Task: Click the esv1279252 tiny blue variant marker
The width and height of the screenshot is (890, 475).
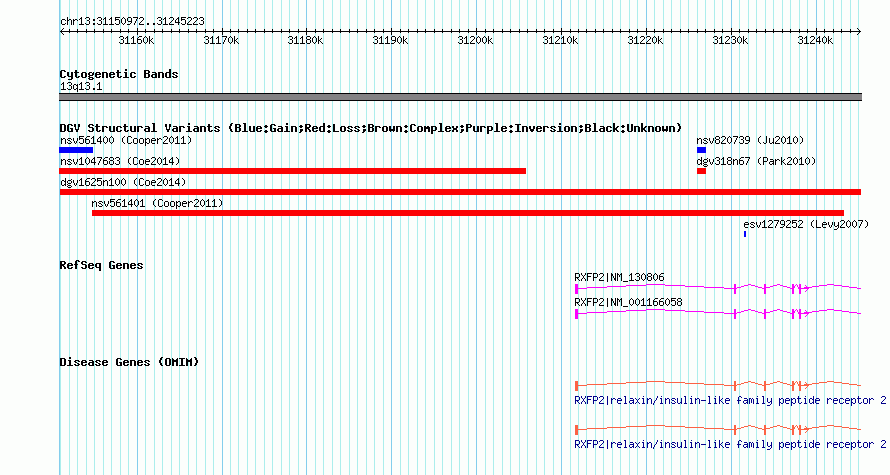Action: 745,234
